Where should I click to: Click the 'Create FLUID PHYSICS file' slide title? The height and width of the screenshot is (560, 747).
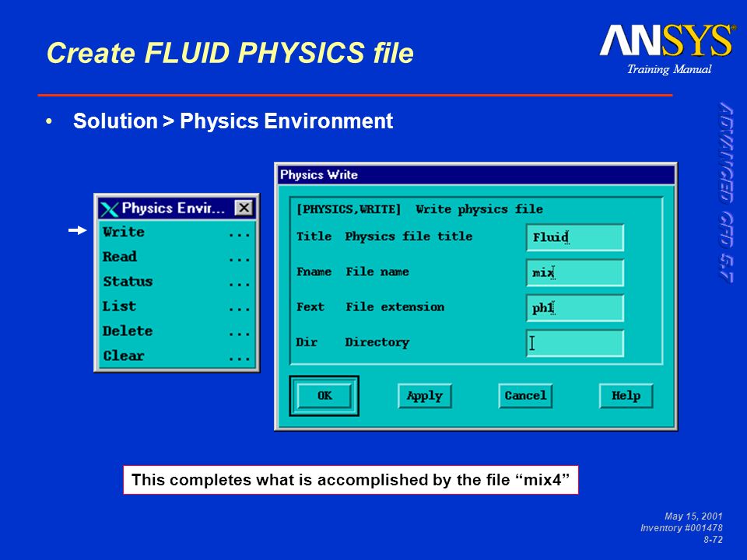click(230, 52)
